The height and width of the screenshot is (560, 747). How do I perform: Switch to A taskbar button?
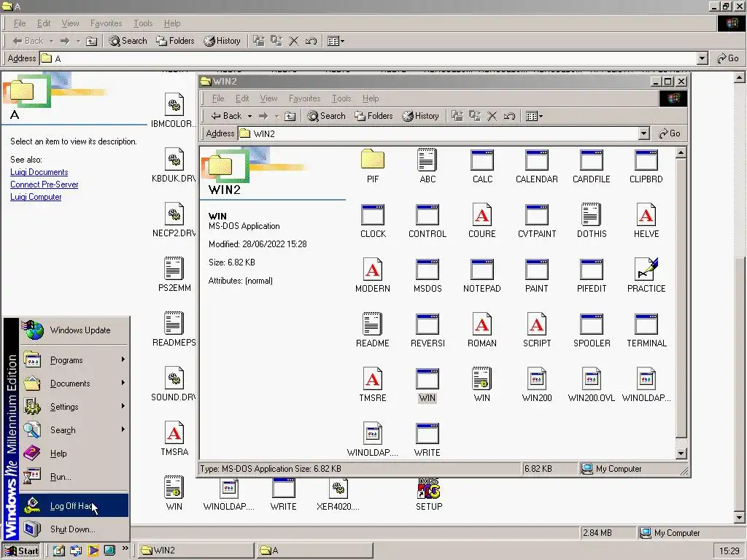pyautogui.click(x=314, y=551)
